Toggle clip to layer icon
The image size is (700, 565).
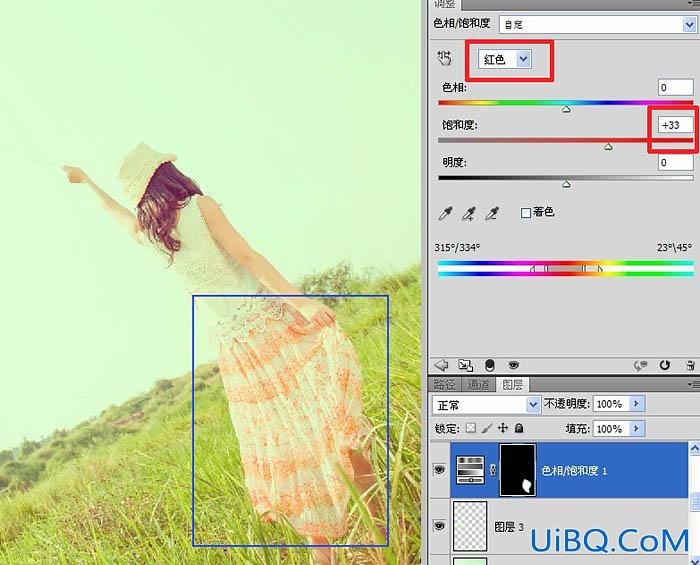[x=490, y=366]
